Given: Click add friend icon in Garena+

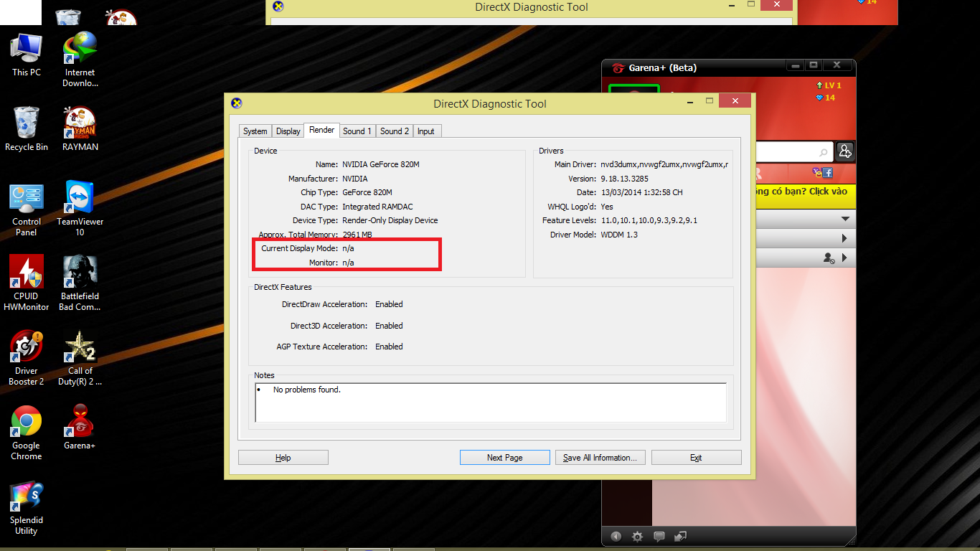Looking at the screenshot, I should pos(845,151).
